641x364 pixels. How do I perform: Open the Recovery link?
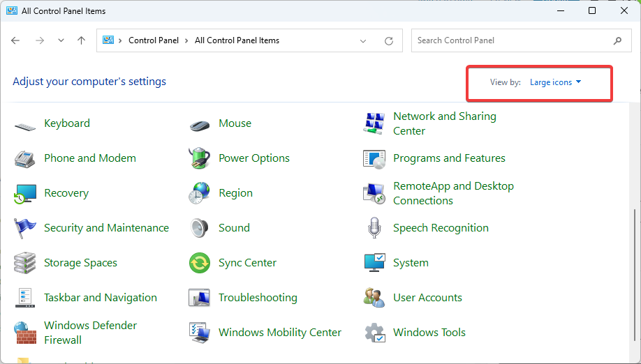click(66, 193)
